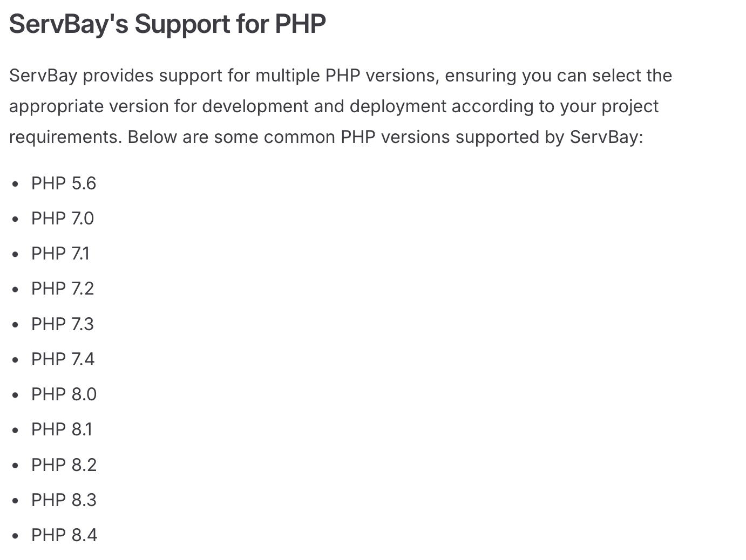The height and width of the screenshot is (560, 746).
Task: Click the PHP 8.2 list item
Action: (x=64, y=465)
